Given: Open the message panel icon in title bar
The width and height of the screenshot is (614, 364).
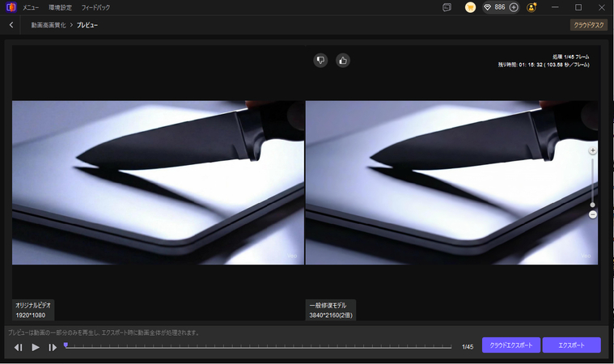Looking at the screenshot, I should 447,7.
